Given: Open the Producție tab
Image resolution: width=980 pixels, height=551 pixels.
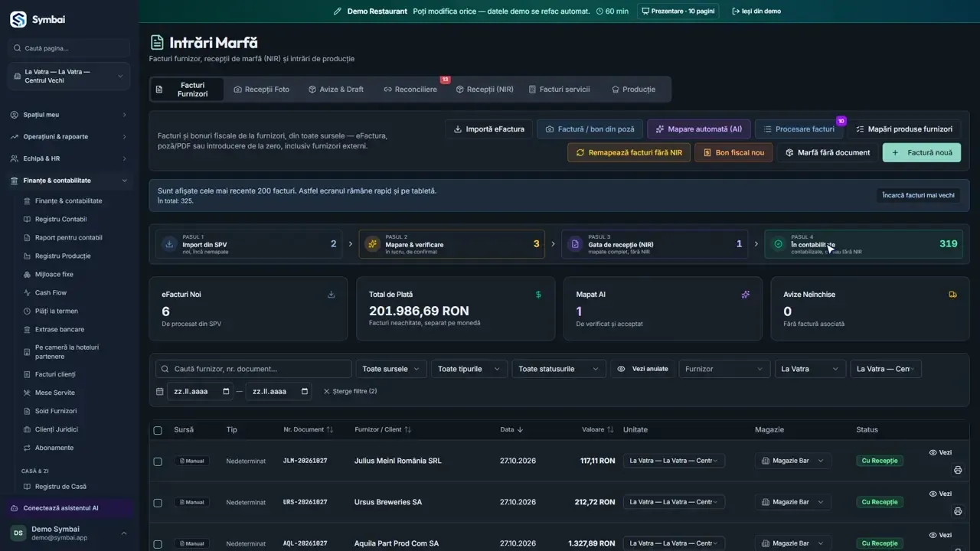Looking at the screenshot, I should tap(633, 90).
